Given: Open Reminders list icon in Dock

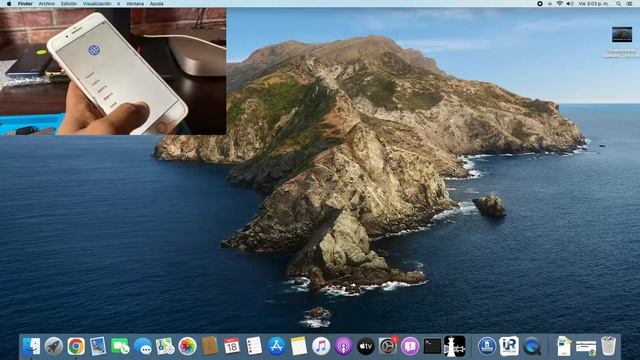Looking at the screenshot, I should coord(254,346).
